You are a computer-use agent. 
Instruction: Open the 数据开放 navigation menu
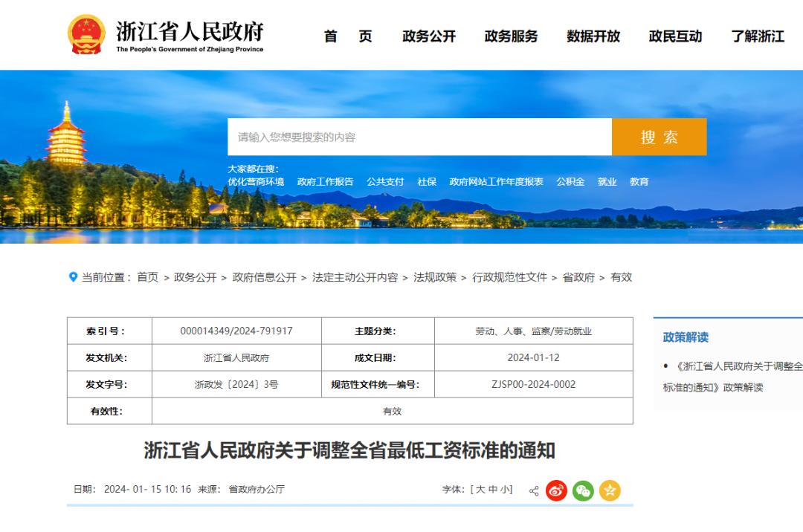(x=593, y=36)
